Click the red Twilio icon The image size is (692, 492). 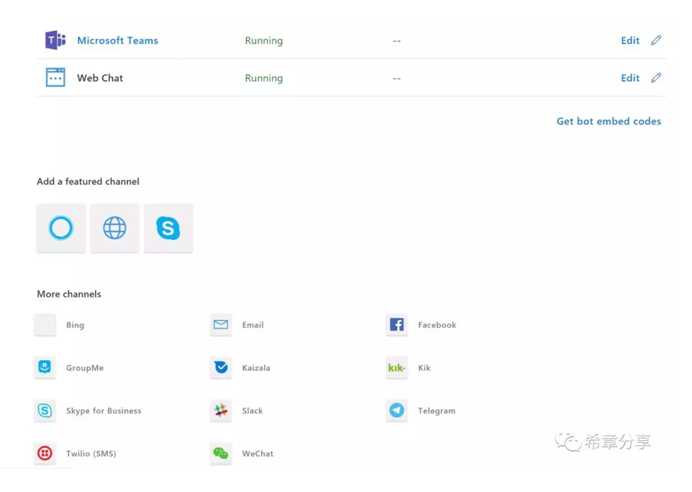[x=45, y=453]
